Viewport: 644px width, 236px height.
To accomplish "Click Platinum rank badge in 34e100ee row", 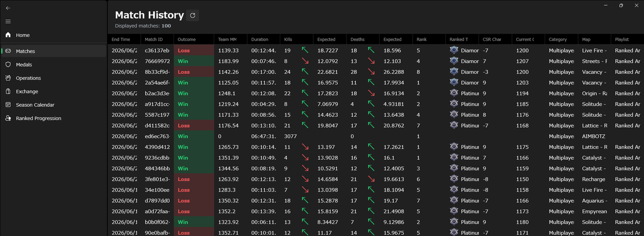I will coord(454,189).
